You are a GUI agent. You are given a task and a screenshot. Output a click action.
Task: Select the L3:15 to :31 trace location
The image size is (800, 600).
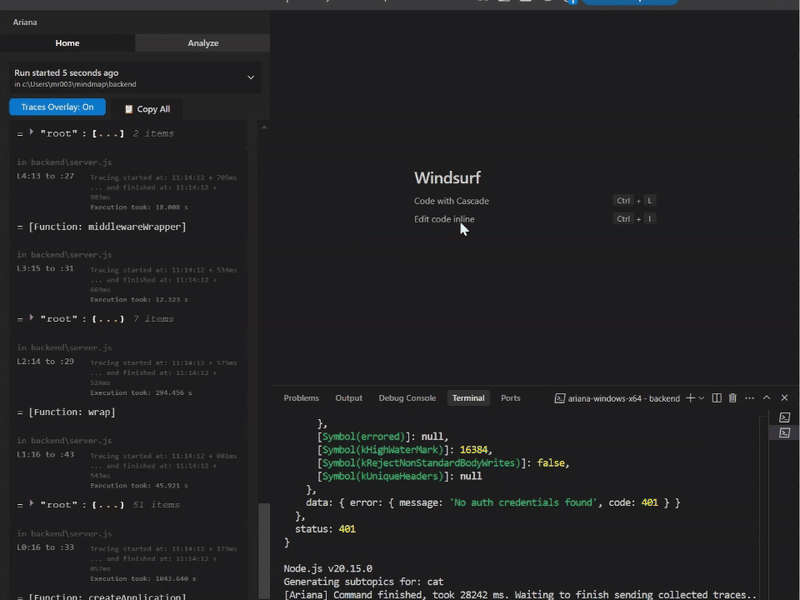[45, 268]
